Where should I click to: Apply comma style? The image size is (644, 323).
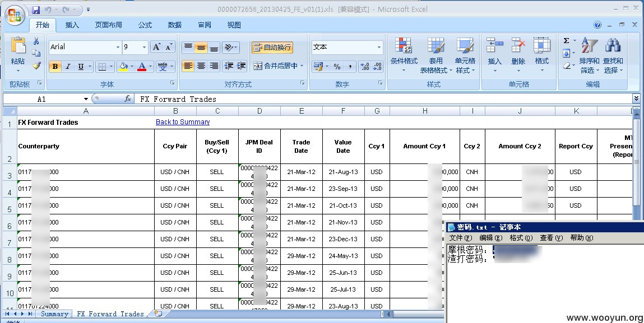click(350, 67)
